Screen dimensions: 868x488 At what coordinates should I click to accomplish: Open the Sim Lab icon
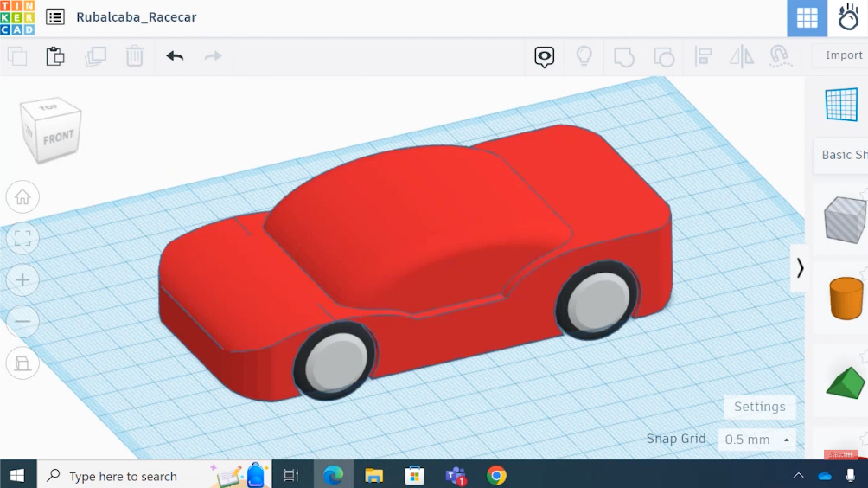pos(848,17)
